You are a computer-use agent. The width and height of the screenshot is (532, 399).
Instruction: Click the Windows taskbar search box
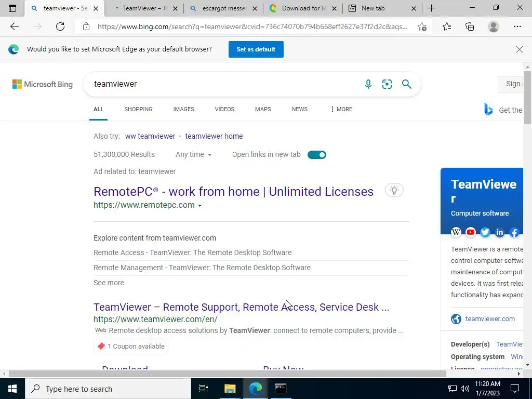(x=108, y=389)
